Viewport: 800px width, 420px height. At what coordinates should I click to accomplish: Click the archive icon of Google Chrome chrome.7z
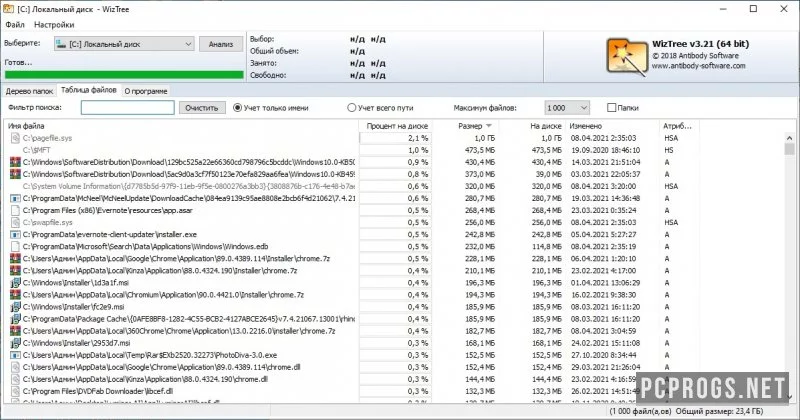point(15,259)
